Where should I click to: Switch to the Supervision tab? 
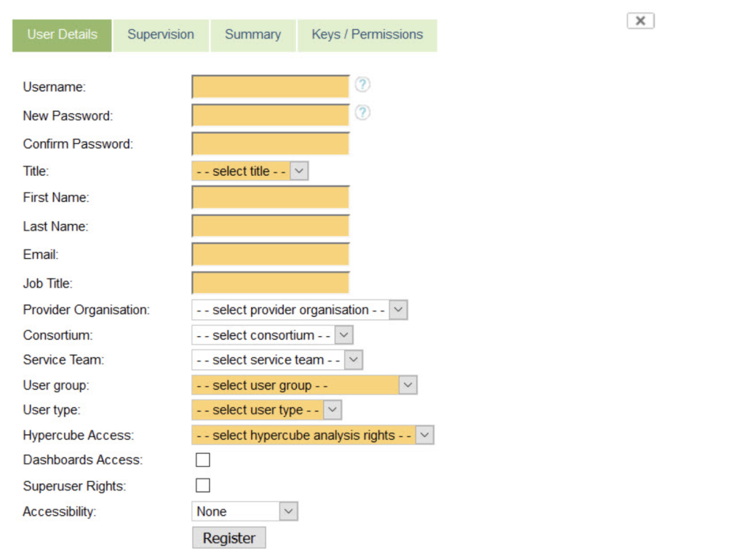pyautogui.click(x=161, y=35)
